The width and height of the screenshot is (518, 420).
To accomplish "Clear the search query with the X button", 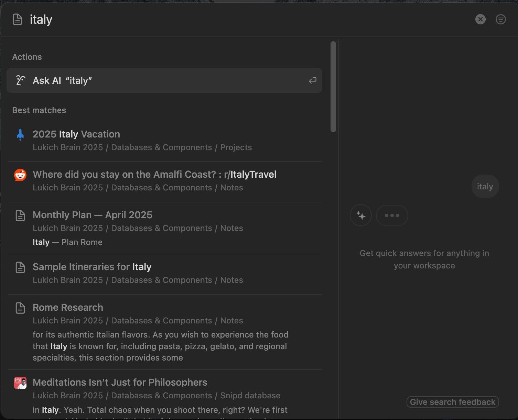I will click(481, 19).
